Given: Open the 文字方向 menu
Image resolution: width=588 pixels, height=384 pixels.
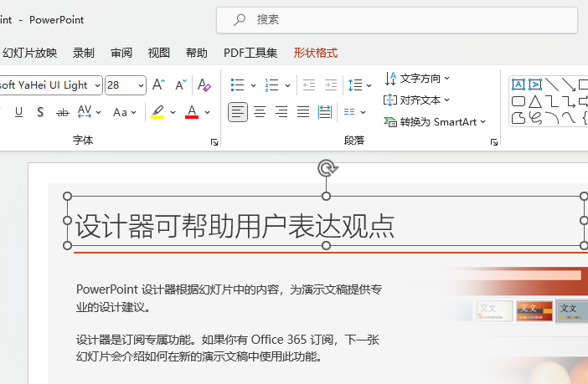Looking at the screenshot, I should pos(417,79).
